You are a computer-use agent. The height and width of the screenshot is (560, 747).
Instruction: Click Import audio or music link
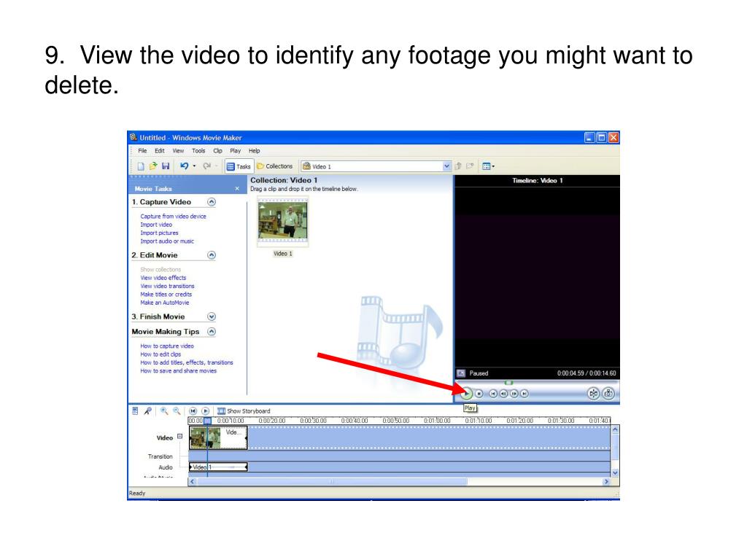pos(167,241)
